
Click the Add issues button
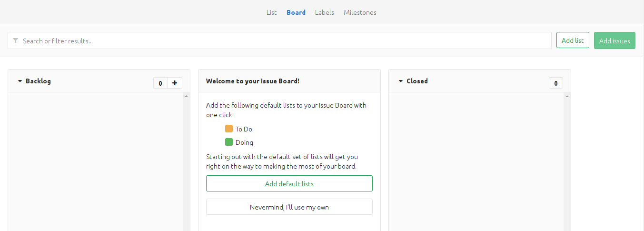coord(614,41)
